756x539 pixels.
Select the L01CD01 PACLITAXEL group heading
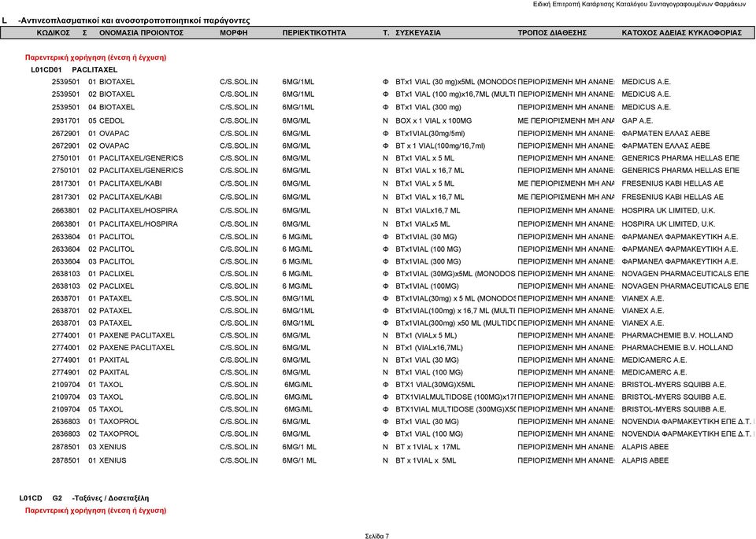coord(74,70)
